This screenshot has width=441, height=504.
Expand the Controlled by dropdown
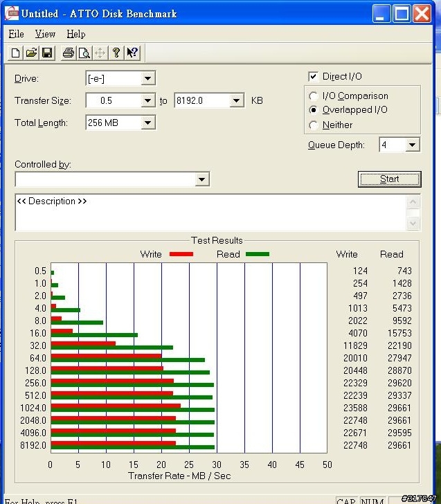tap(202, 179)
